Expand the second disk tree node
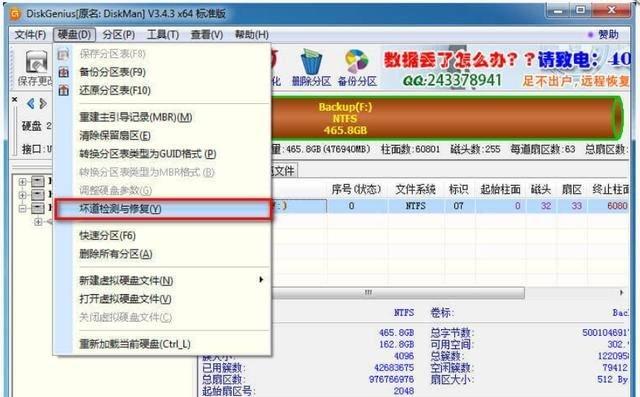Viewport: 640px width, 397px height. pos(22,195)
